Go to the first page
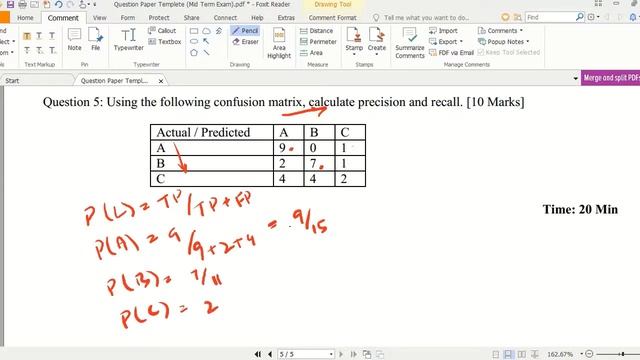The height and width of the screenshot is (360, 640). [258, 354]
